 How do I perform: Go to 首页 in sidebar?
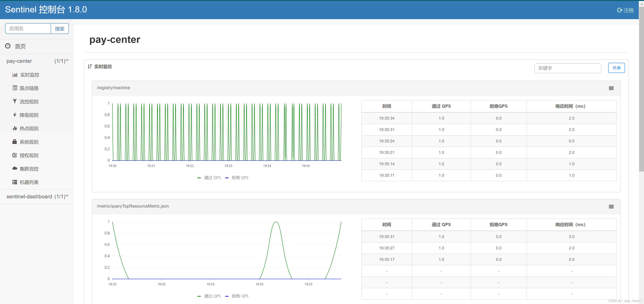coord(20,46)
